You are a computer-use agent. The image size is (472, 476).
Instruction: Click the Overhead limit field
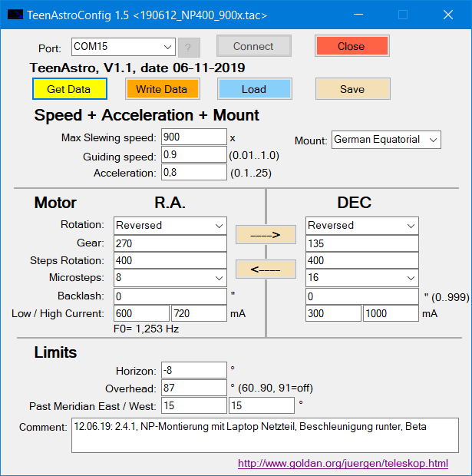(x=194, y=388)
